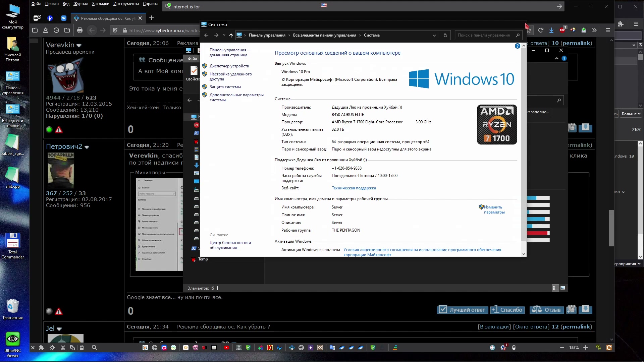Click the zoom in plus button
This screenshot has width=644, height=362.
click(x=586, y=348)
